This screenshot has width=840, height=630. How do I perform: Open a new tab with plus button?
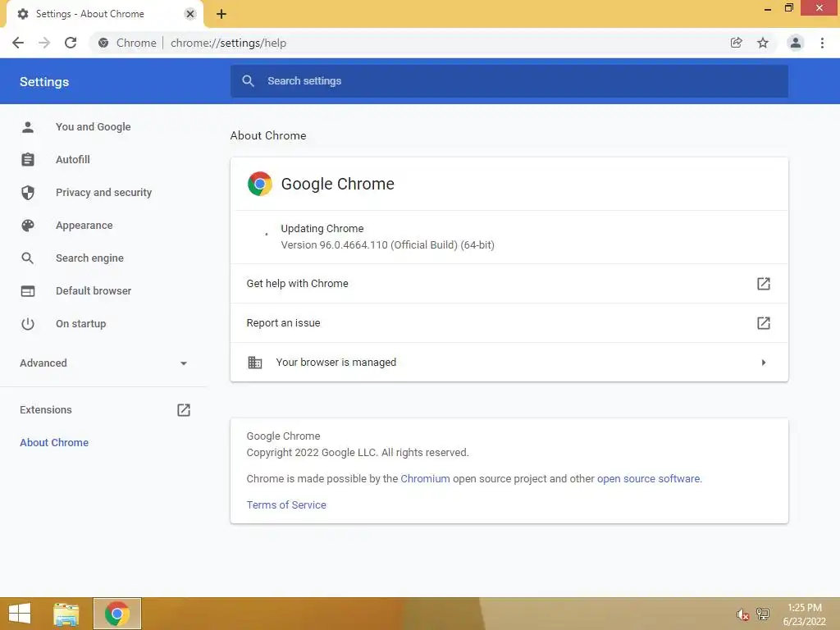[x=221, y=14]
